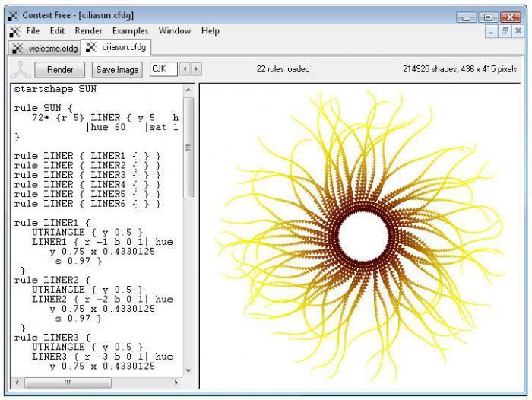Restore the inner document window
This screenshot has width=532, height=400.
(x=505, y=31)
